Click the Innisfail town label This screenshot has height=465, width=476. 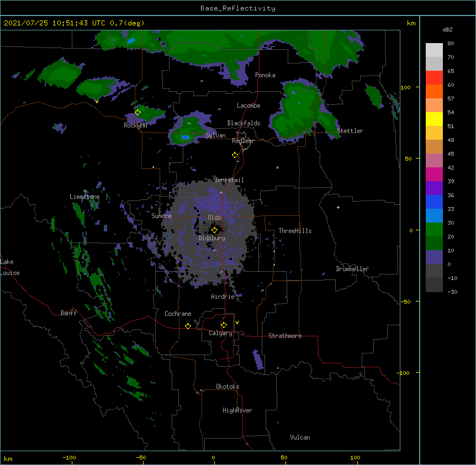[229, 180]
